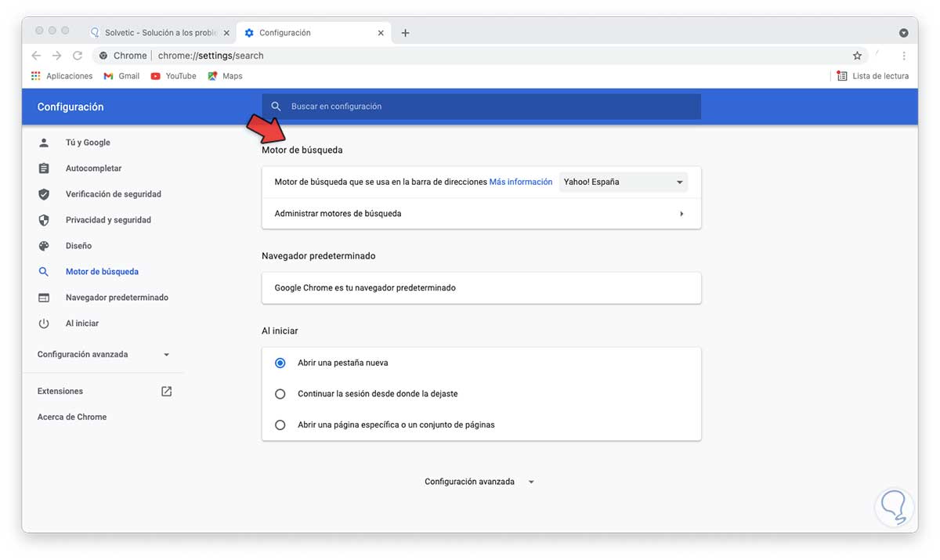
Task: Click the Gmail bookmark icon
Action: pyautogui.click(x=109, y=76)
